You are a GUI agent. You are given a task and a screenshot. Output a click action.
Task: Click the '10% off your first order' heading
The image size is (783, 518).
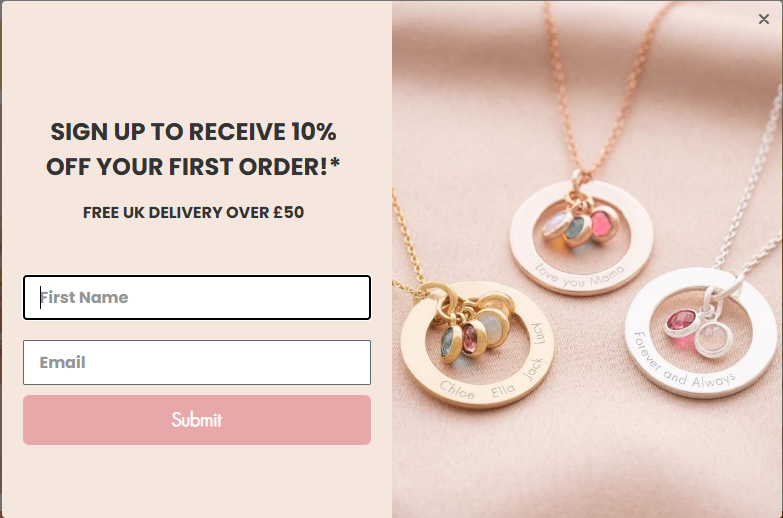coord(193,149)
